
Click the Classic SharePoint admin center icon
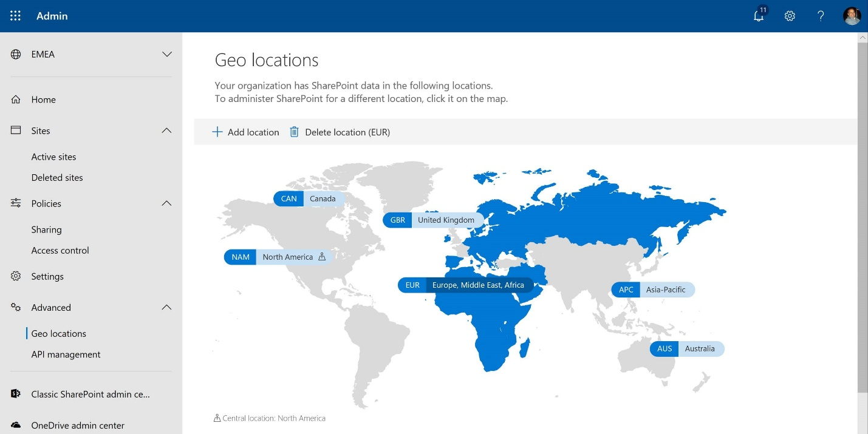[x=16, y=394]
